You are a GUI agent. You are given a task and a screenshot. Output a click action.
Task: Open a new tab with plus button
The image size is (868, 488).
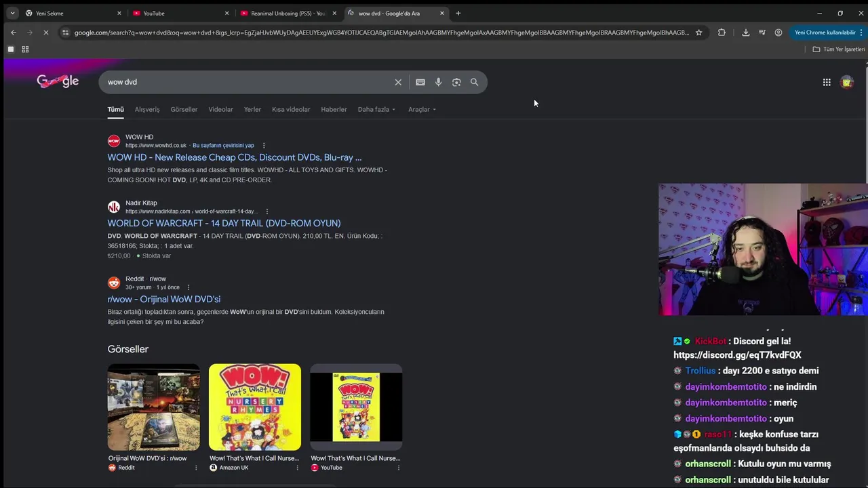click(458, 13)
